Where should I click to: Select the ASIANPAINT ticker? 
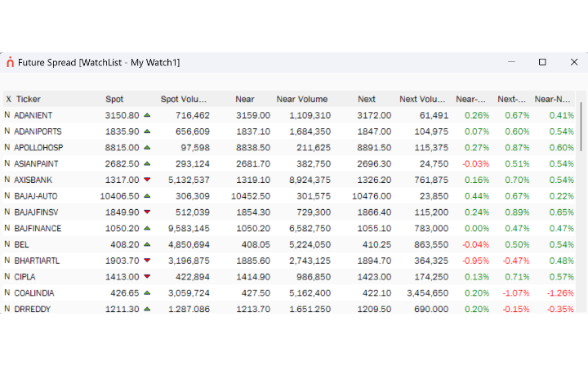(36, 163)
